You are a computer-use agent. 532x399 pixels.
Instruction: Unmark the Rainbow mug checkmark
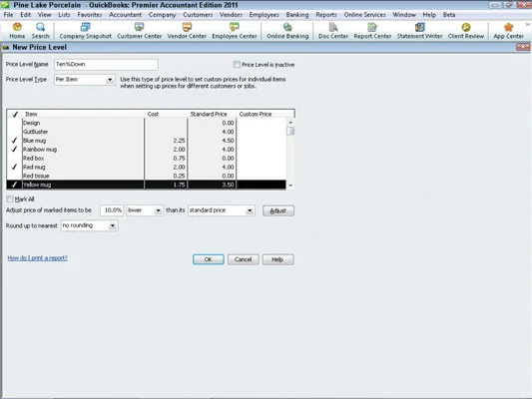14,150
